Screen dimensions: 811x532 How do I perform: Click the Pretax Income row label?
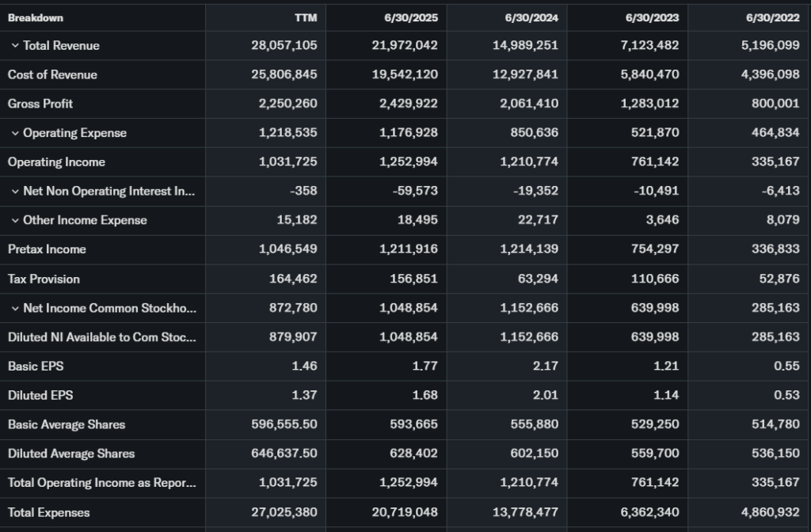pos(46,249)
